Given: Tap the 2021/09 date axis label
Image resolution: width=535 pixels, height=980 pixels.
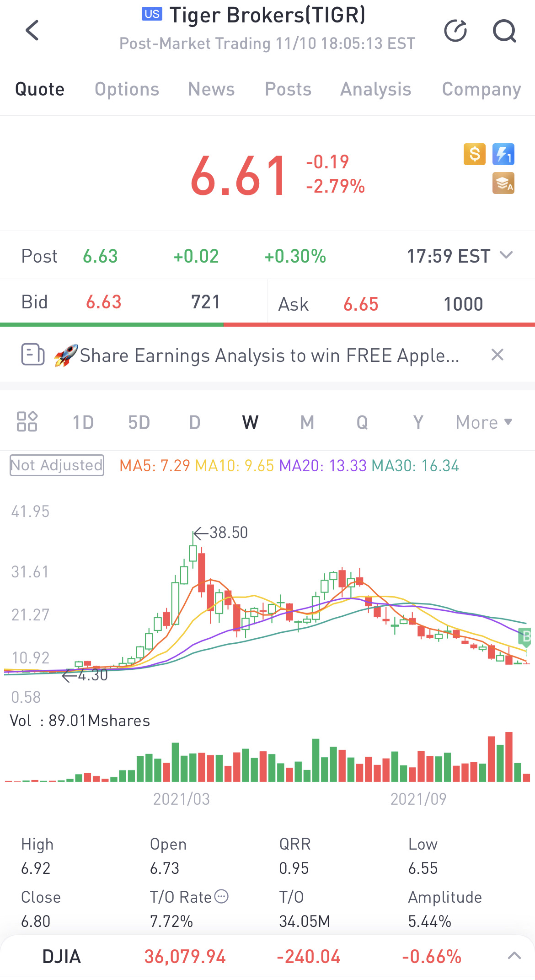Looking at the screenshot, I should click(418, 799).
